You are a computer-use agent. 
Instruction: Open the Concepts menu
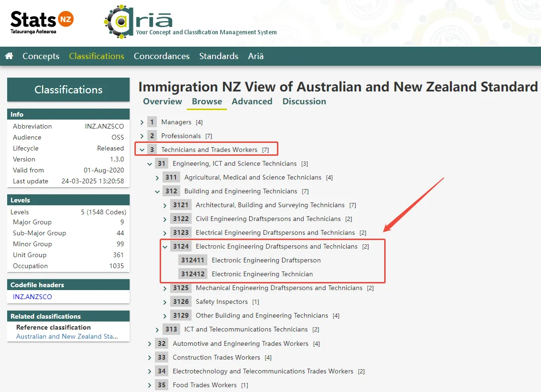pyautogui.click(x=41, y=56)
